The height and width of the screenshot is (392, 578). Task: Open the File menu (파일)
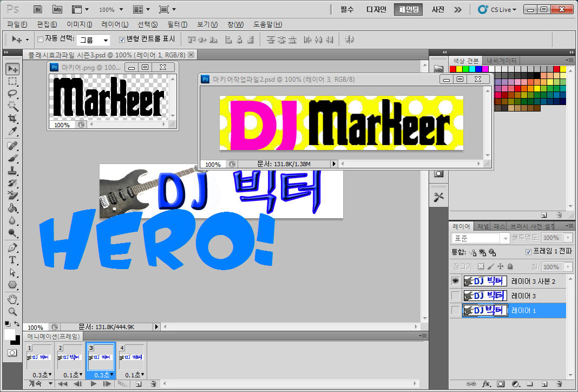point(17,24)
